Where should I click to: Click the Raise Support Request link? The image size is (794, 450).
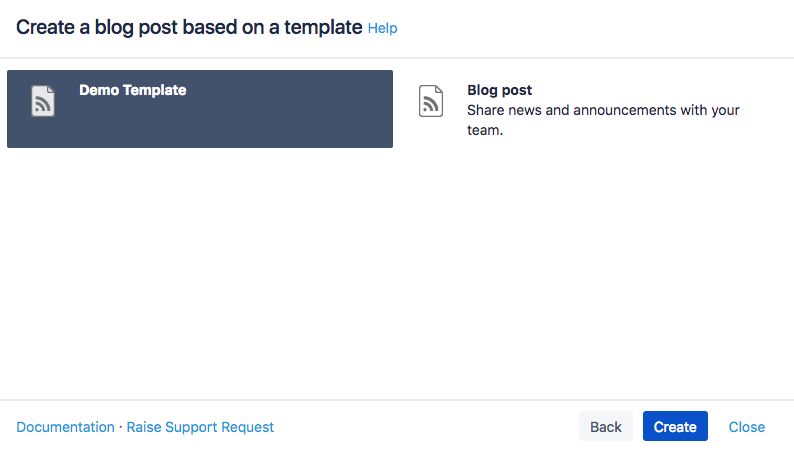coord(200,427)
